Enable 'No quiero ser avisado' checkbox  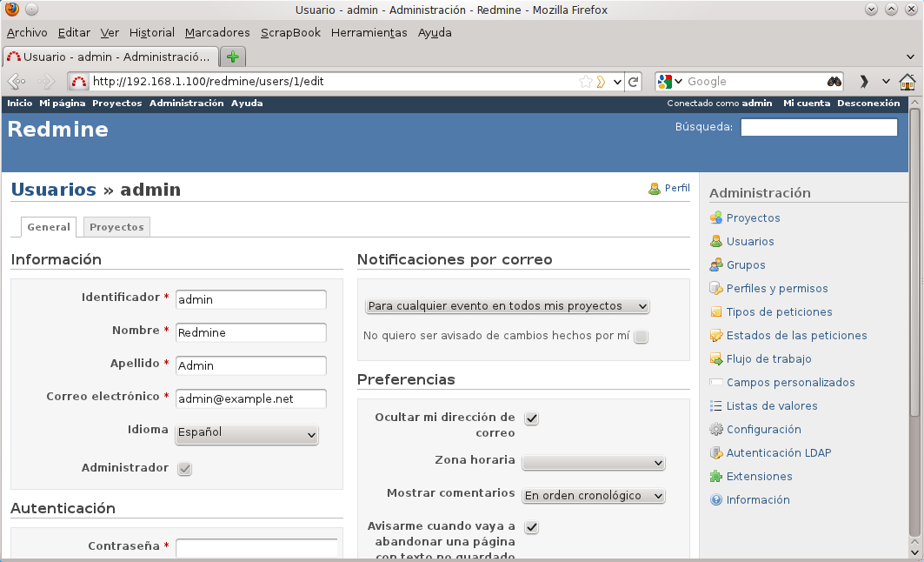tap(641, 337)
